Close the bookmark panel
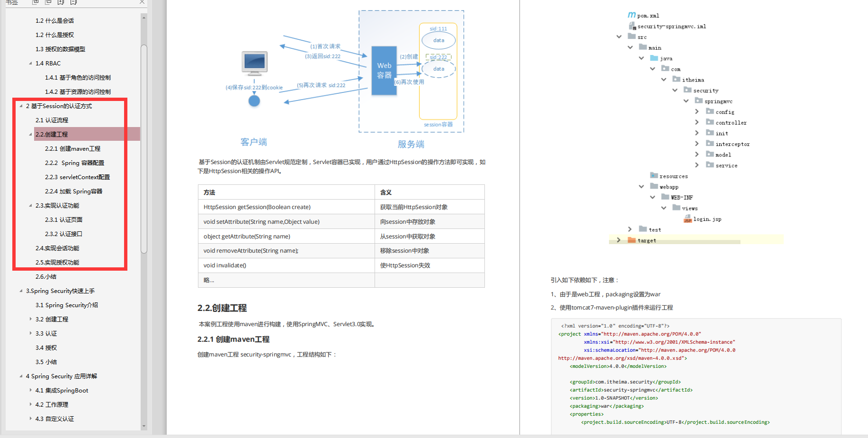The width and height of the screenshot is (868, 438). click(x=142, y=2)
